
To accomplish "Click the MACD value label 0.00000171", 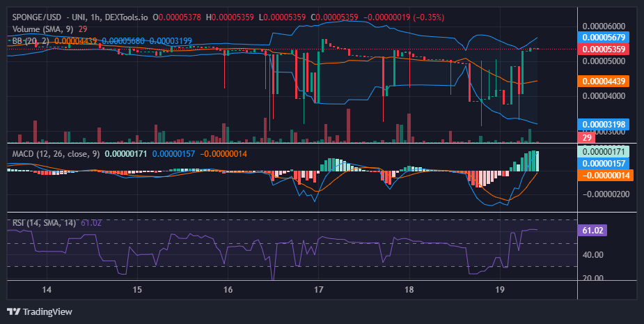I will 604,151.
